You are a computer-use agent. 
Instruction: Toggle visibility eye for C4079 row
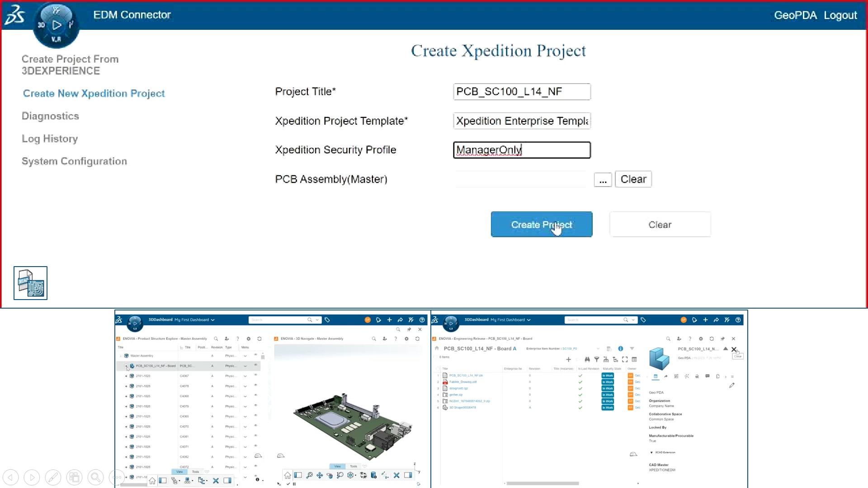255,406
